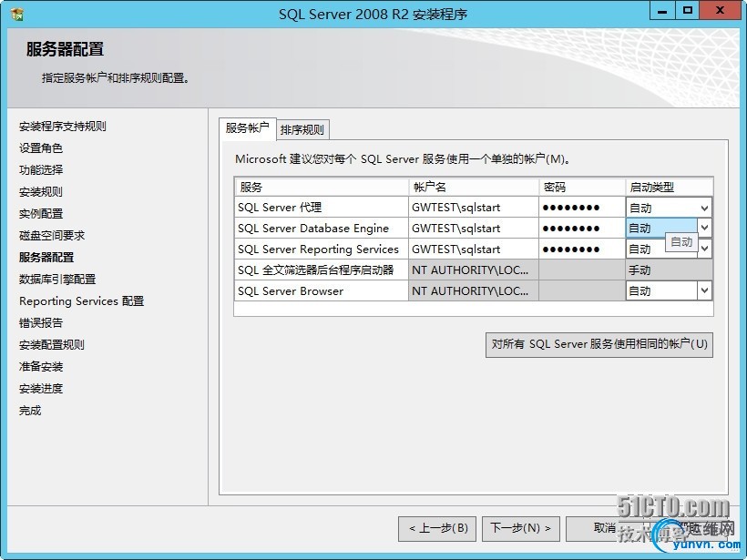Viewport: 747px width, 560px height.
Task: Select SQL Server 代理 service row cell
Action: [322, 208]
